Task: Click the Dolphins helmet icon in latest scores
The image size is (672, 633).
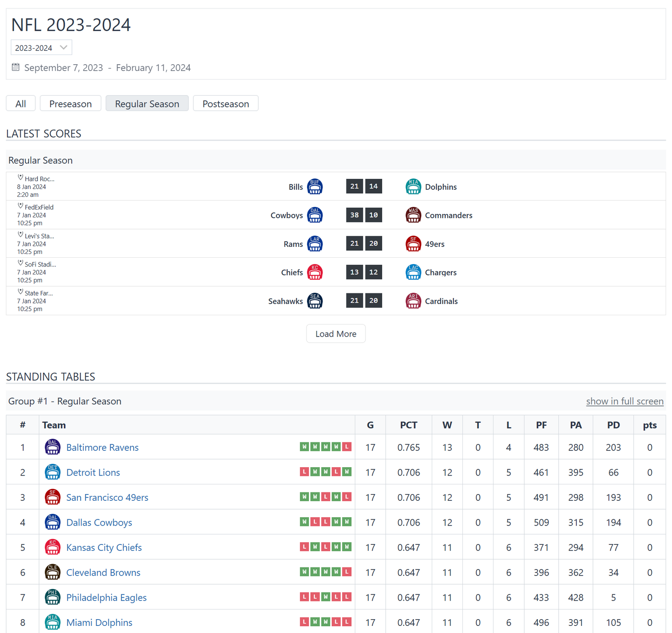Action: 413,187
